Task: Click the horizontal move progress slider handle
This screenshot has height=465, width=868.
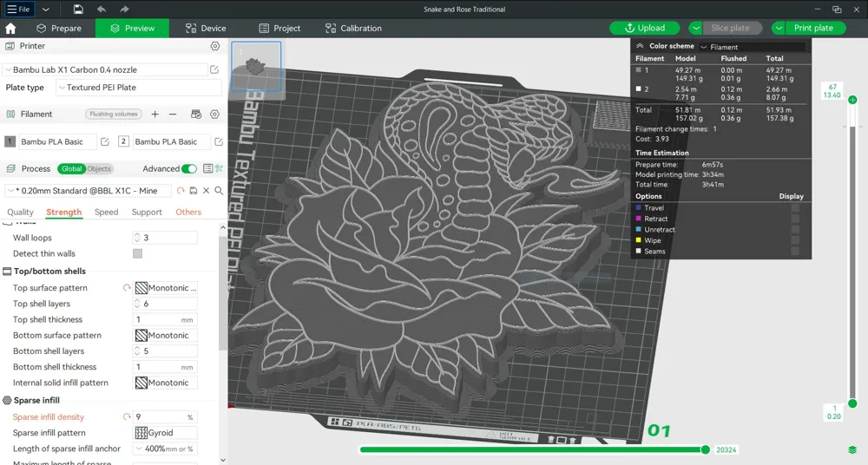Action: pyautogui.click(x=705, y=449)
